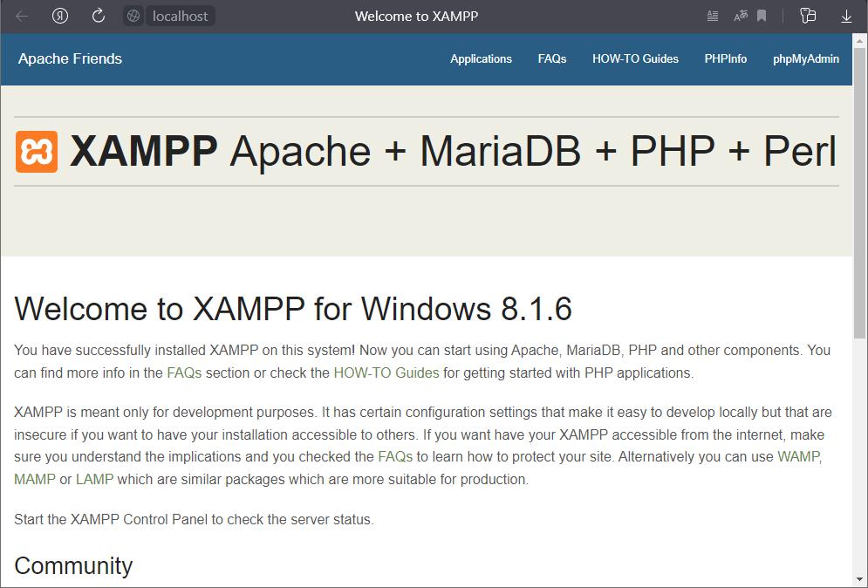Open the Yandex browser home icon

[x=59, y=16]
